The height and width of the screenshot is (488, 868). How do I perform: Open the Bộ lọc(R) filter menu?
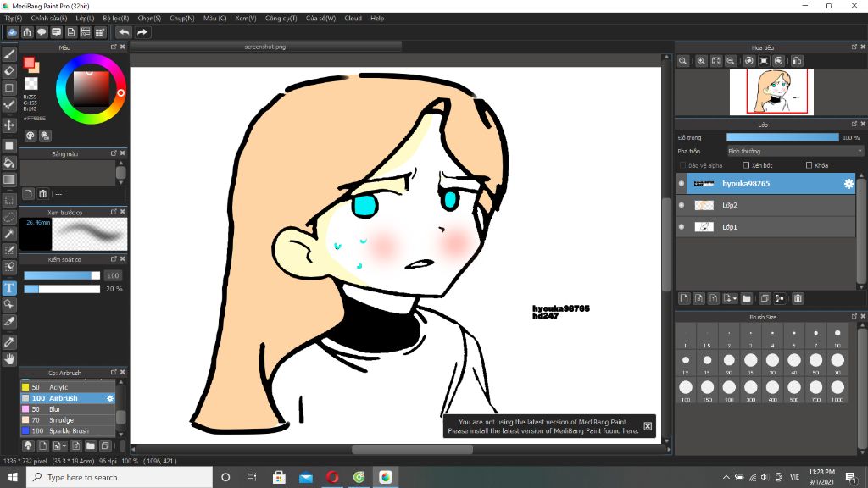tap(115, 19)
